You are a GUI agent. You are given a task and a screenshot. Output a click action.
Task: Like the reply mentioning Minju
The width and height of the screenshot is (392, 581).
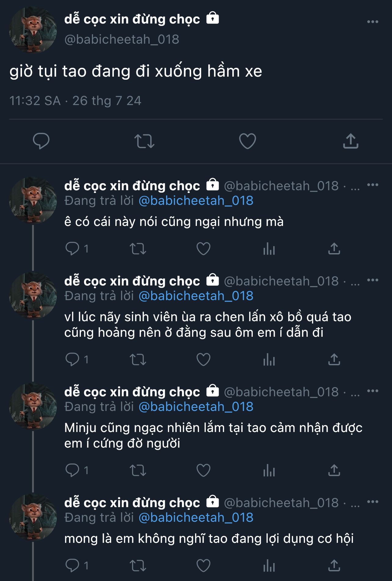click(203, 470)
